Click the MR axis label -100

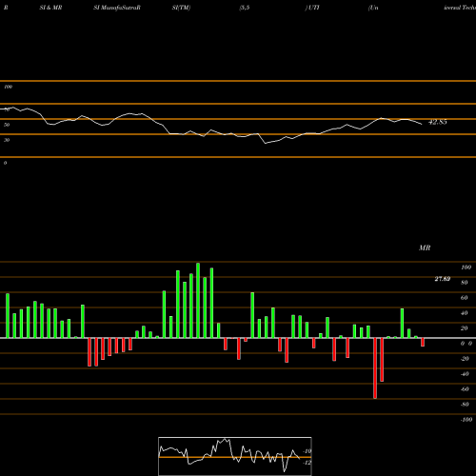click(x=466, y=420)
